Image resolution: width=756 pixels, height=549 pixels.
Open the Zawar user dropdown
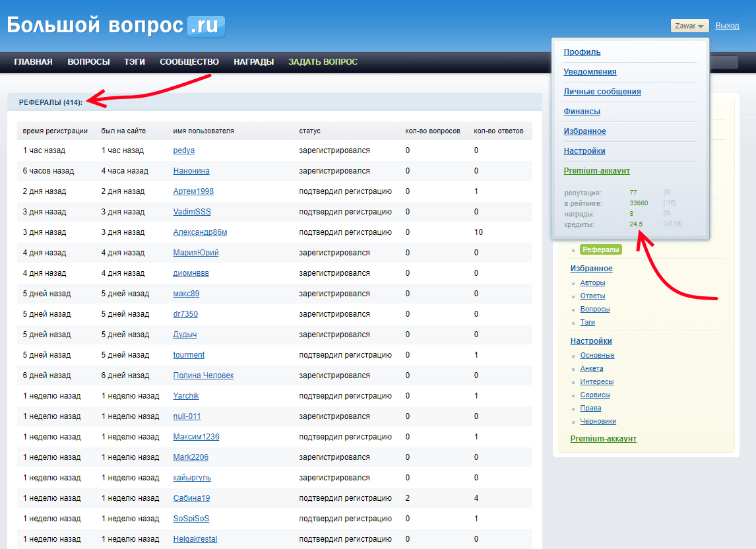click(689, 26)
